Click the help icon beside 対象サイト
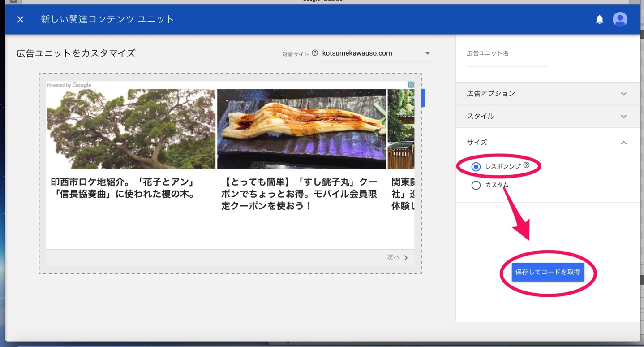Viewport: 644px width, 347px height. (315, 53)
